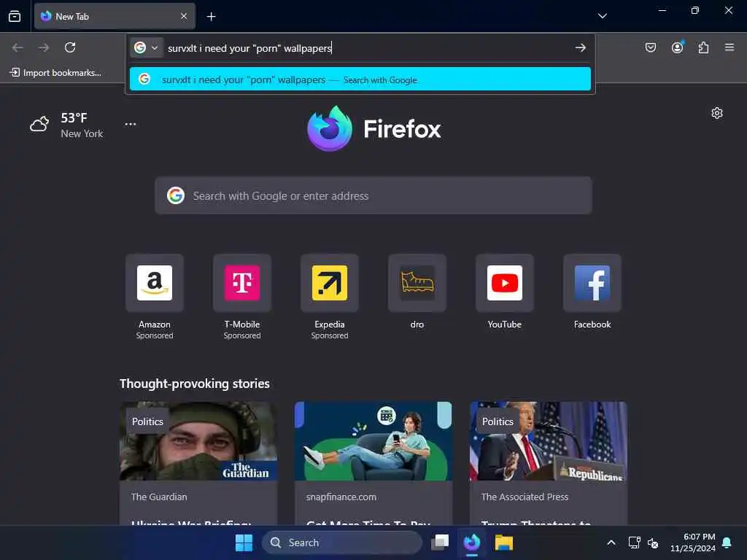
Task: Select the New Tab tab
Action: point(115,16)
